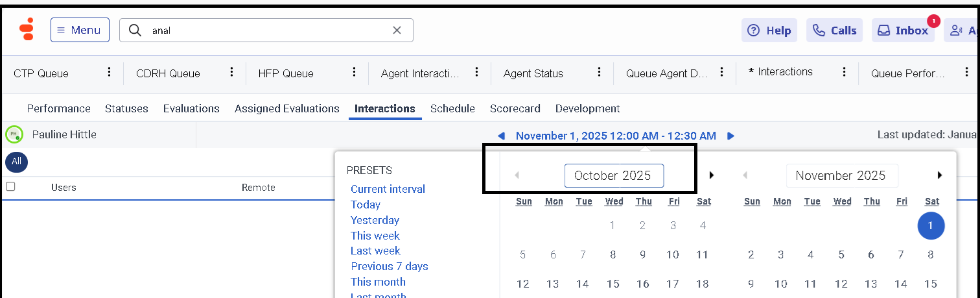
Task: Open the Calls phone panel
Action: [x=834, y=31]
